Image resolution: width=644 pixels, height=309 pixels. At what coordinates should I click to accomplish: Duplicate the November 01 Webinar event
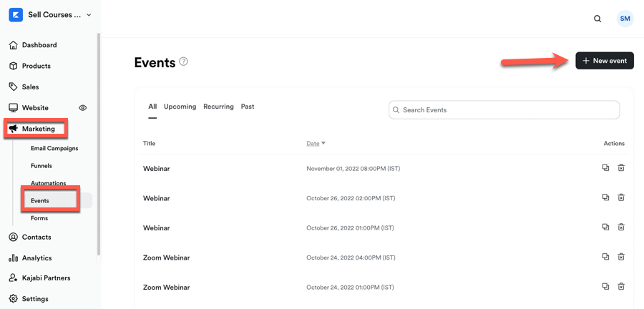[x=605, y=168]
